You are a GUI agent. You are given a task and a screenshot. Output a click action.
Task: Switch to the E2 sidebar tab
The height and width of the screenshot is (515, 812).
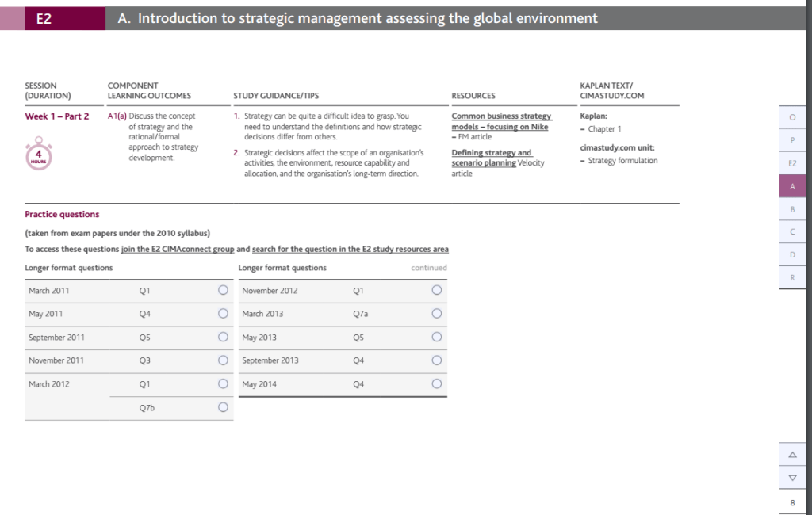tap(792, 162)
